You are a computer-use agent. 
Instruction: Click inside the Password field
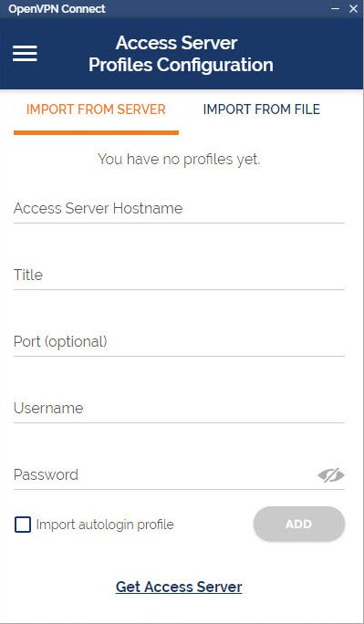[x=163, y=474]
